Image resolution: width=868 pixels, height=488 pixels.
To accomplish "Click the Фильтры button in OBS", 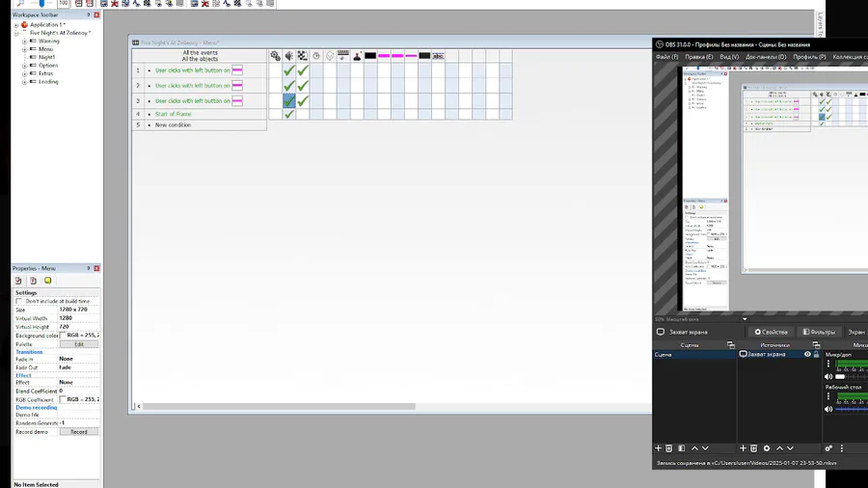I will [819, 332].
